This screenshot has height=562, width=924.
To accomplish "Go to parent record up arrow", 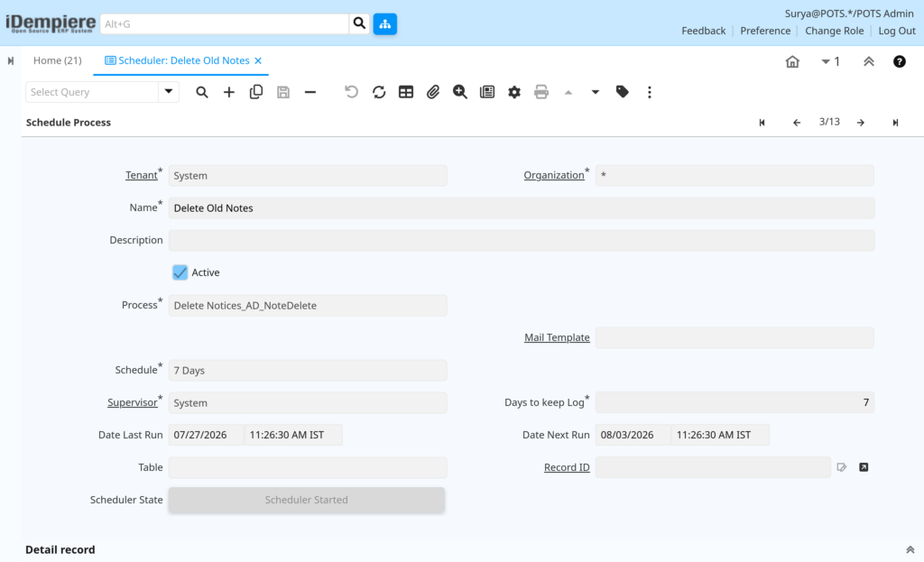I will [568, 92].
